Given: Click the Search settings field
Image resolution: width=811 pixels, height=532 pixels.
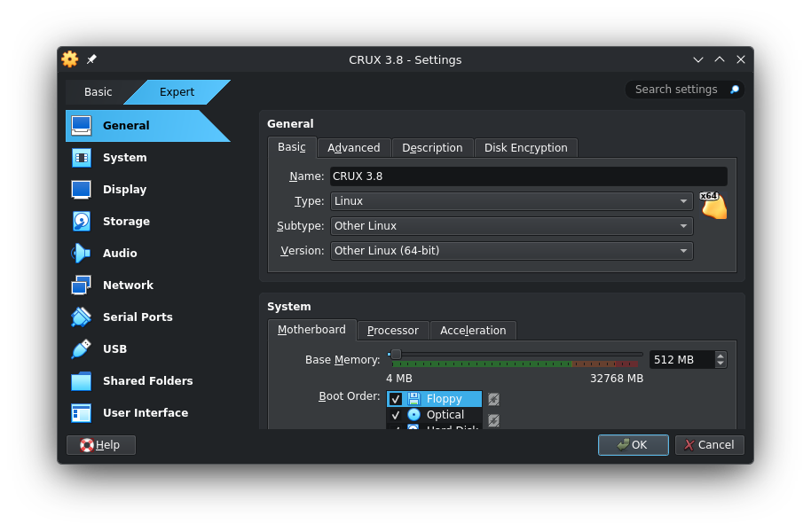Looking at the screenshot, I should click(x=676, y=90).
